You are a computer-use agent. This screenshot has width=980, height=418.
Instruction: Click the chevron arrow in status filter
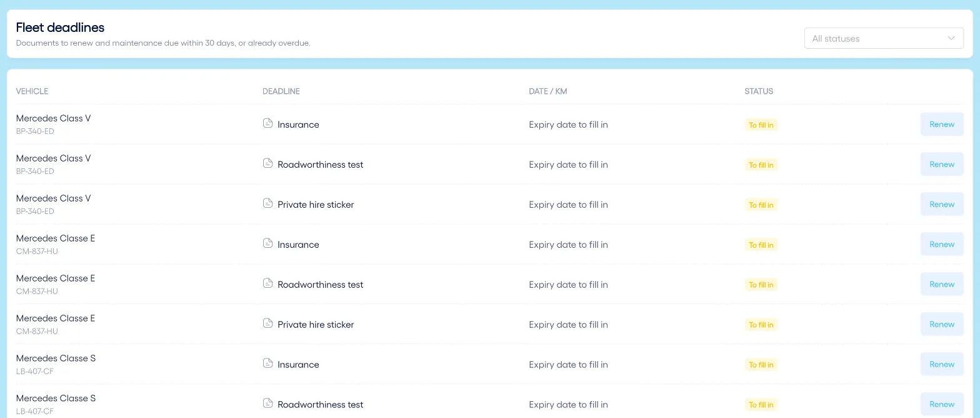(x=951, y=38)
